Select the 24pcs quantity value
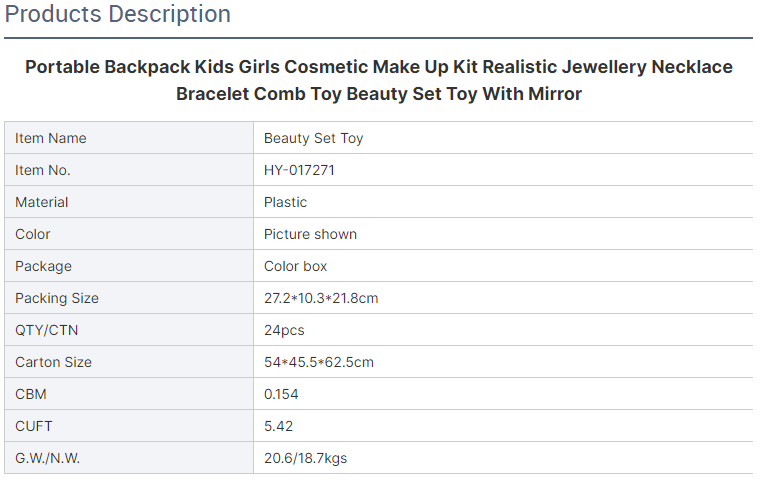The height and width of the screenshot is (496, 766). point(284,330)
